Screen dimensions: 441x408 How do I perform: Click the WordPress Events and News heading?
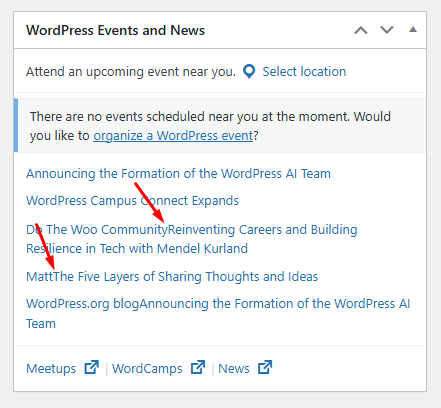(115, 30)
